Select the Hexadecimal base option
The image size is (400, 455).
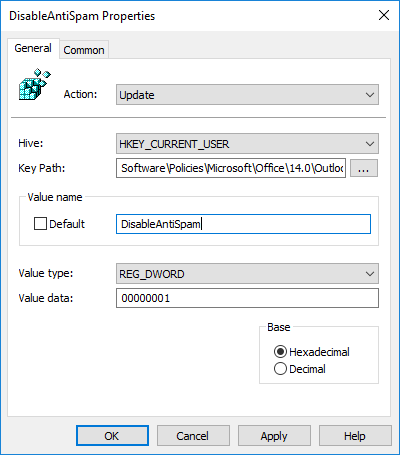[x=280, y=352]
